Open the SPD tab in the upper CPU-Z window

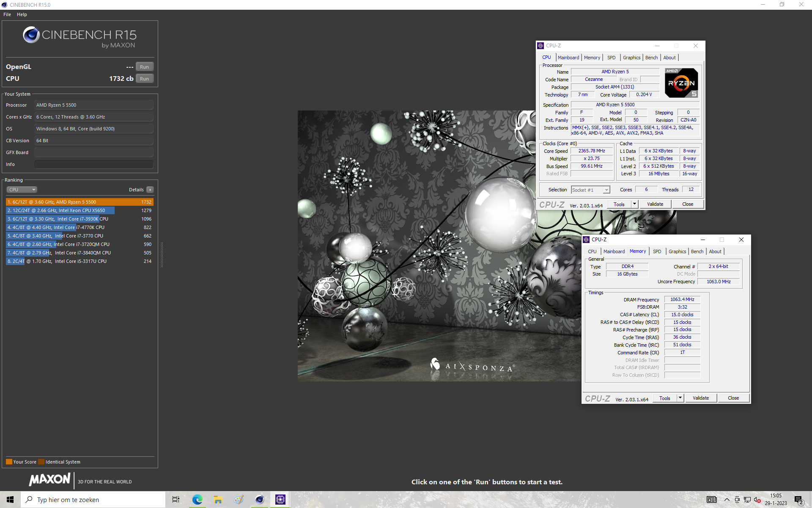[x=611, y=58]
